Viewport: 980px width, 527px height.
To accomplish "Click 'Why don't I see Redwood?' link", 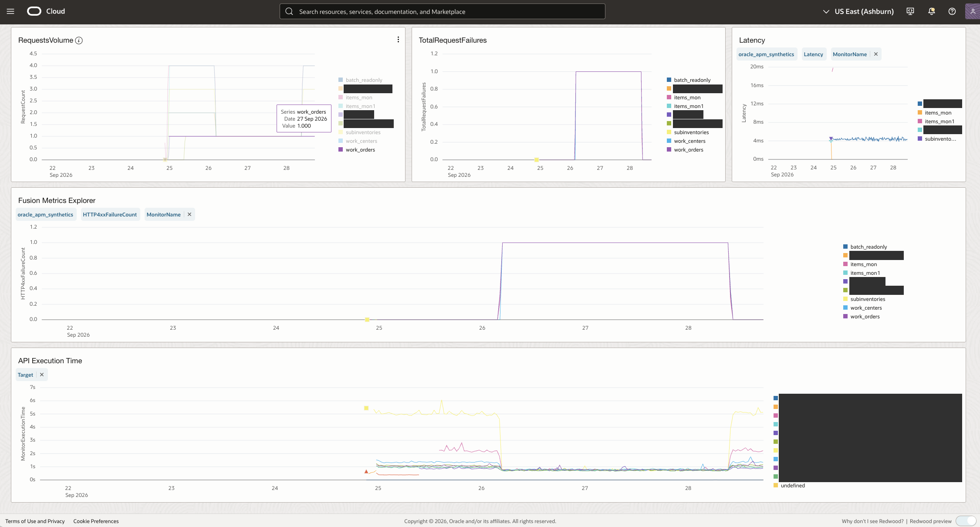I will click(872, 521).
